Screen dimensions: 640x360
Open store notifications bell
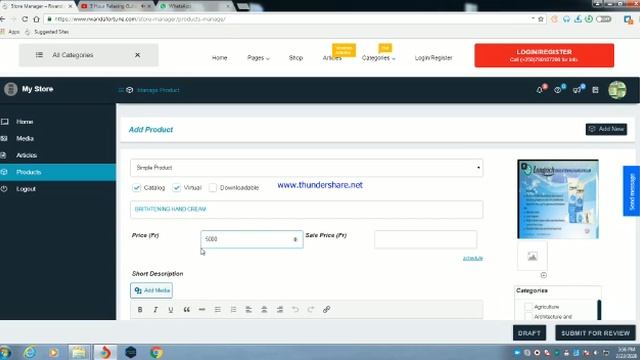pyautogui.click(x=540, y=89)
